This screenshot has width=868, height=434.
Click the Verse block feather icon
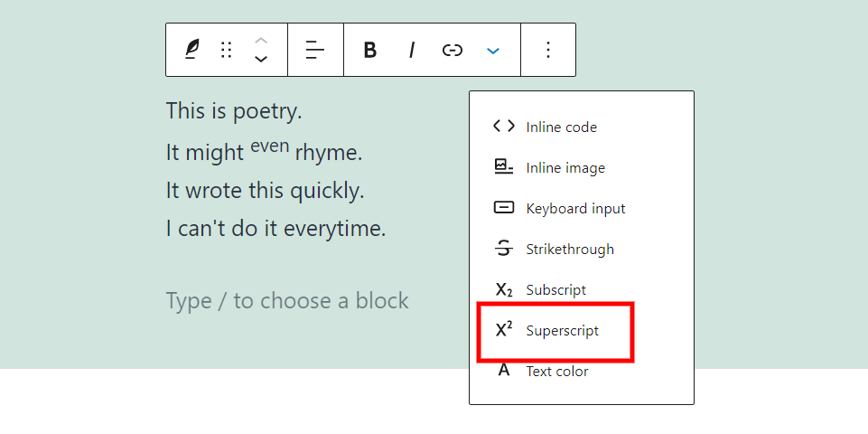[191, 50]
